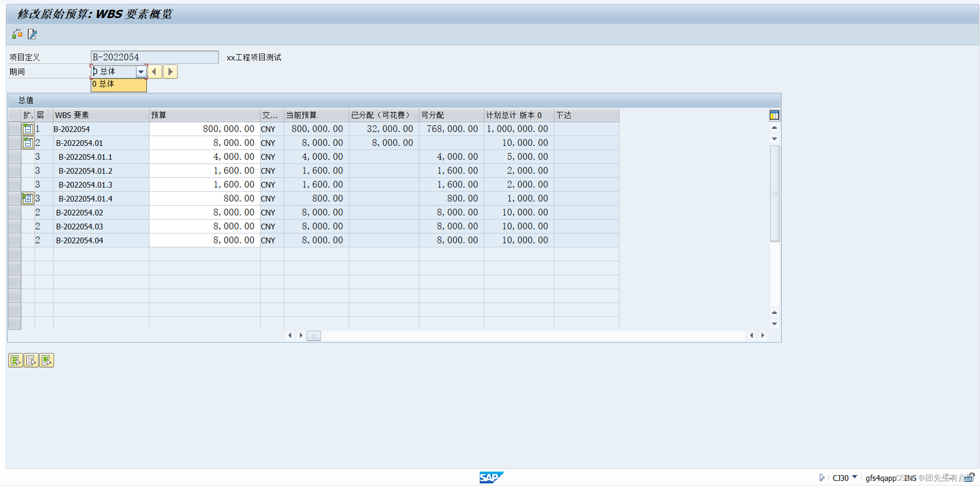Click the deselect-all rows icon
The width and height of the screenshot is (980, 486).
pyautogui.click(x=31, y=360)
